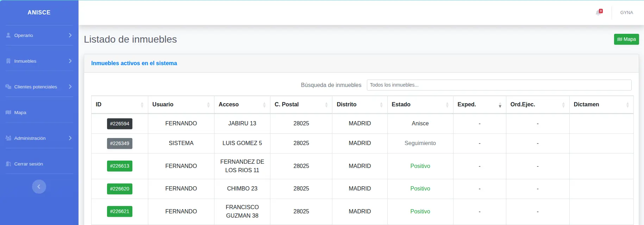Focus the Búsqueda de inmuebles search field
The image size is (644, 225).
tap(499, 85)
